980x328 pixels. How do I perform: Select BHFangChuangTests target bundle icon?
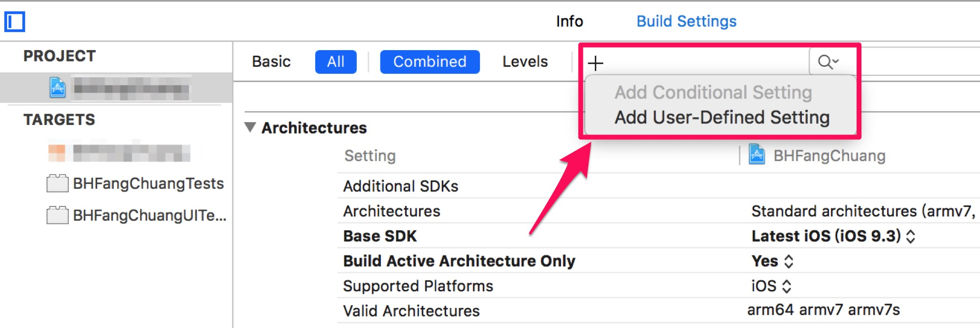pos(57,183)
